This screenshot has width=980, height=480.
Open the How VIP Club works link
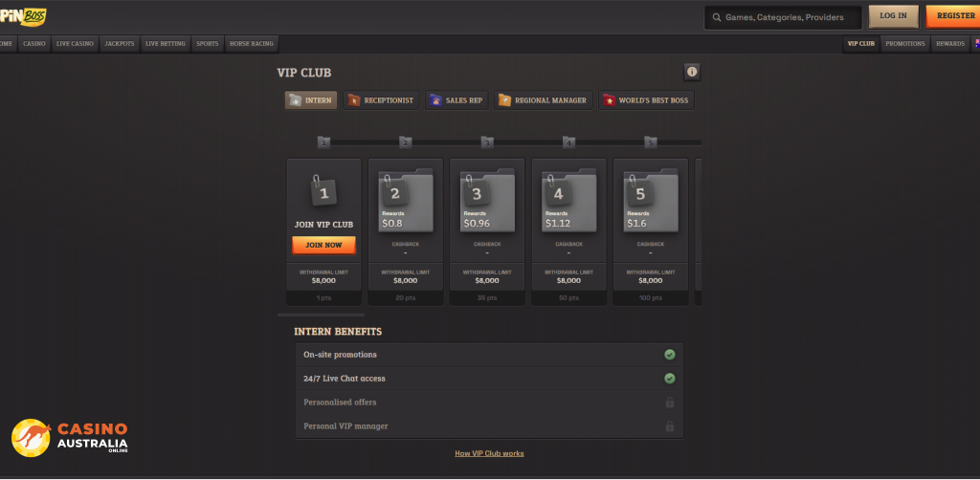(489, 453)
